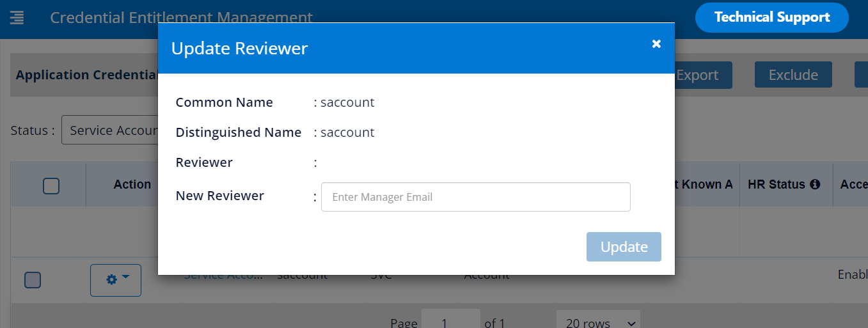Click the Export button
Screen dimensions: 868x328
tap(697, 75)
